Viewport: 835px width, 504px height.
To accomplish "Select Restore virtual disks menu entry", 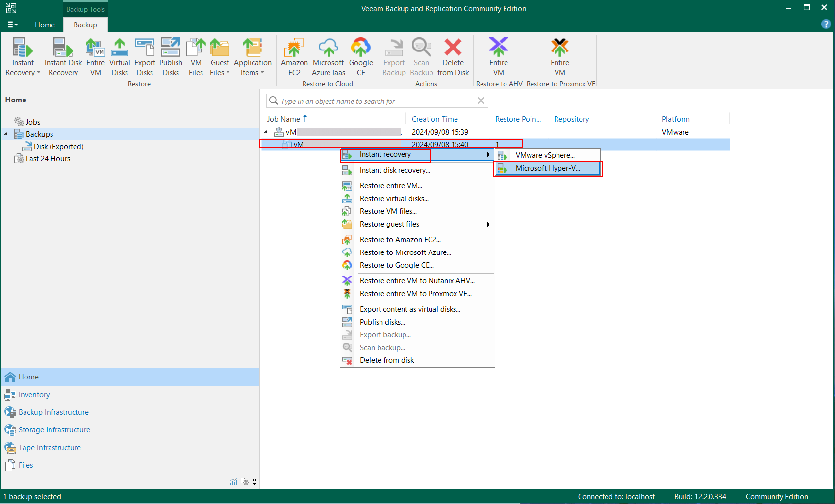I will [417, 199].
